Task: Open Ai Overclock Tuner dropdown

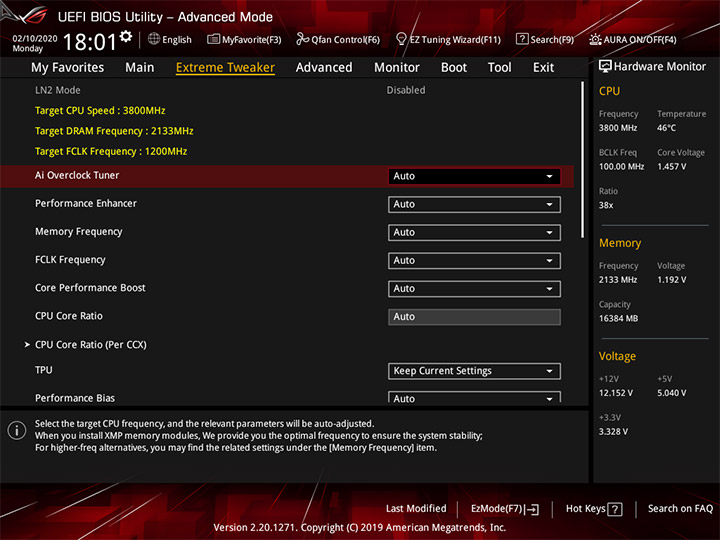Action: tap(474, 176)
